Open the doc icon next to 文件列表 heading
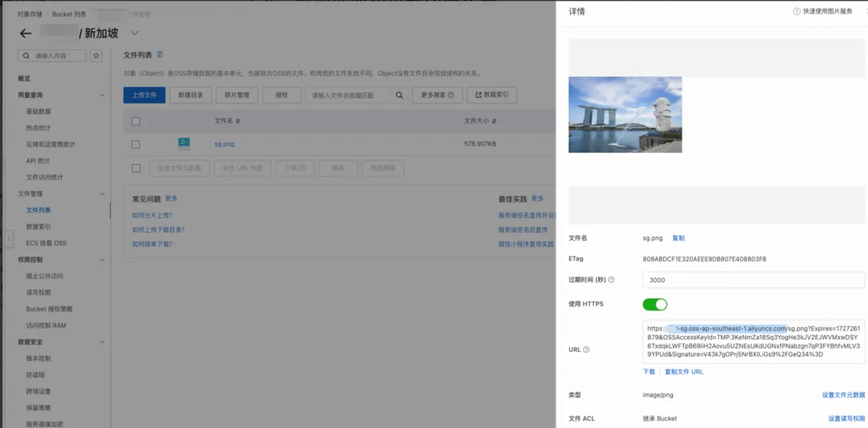The height and width of the screenshot is (428, 868). pos(160,55)
